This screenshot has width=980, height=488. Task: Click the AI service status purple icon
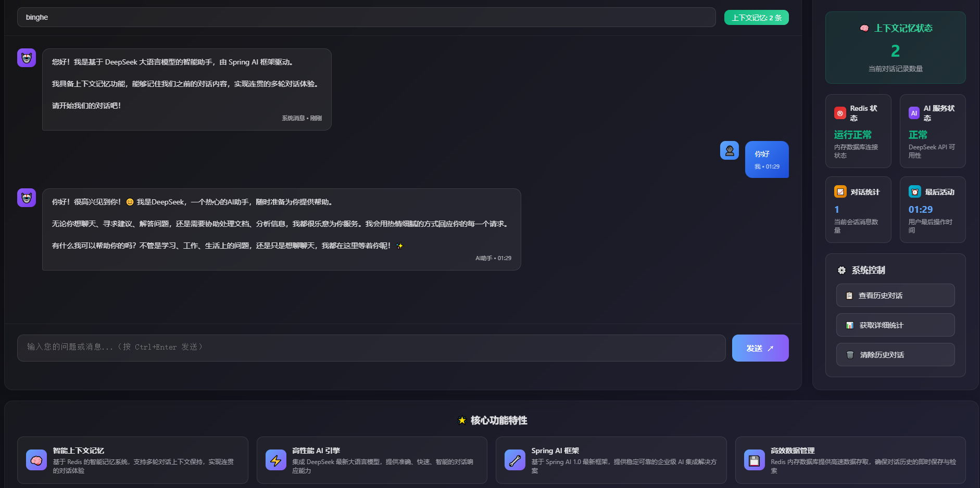[914, 113]
